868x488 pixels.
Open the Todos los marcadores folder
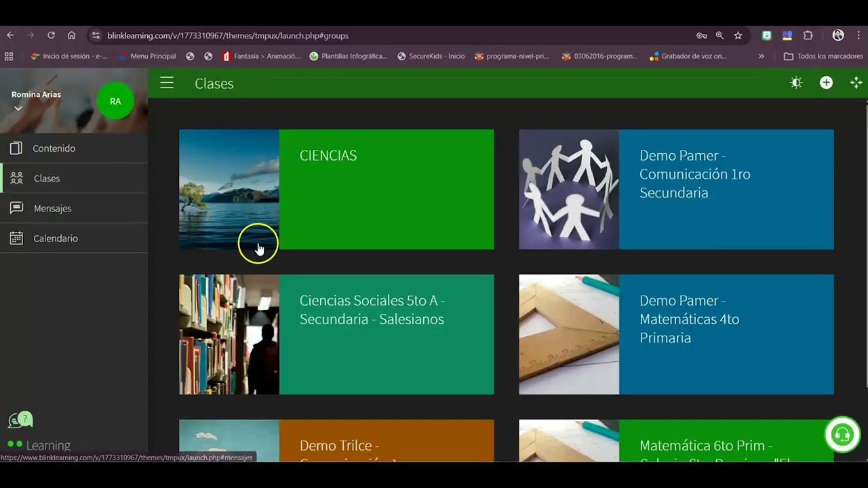(823, 56)
